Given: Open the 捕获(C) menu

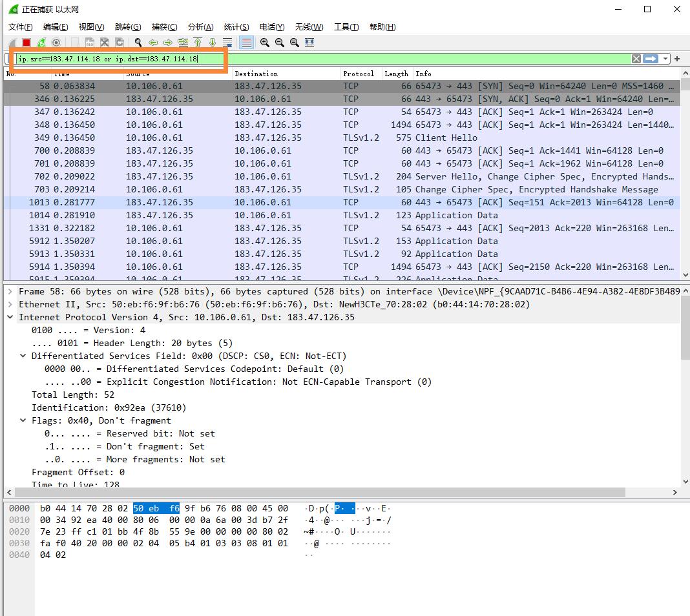Looking at the screenshot, I should point(165,27).
